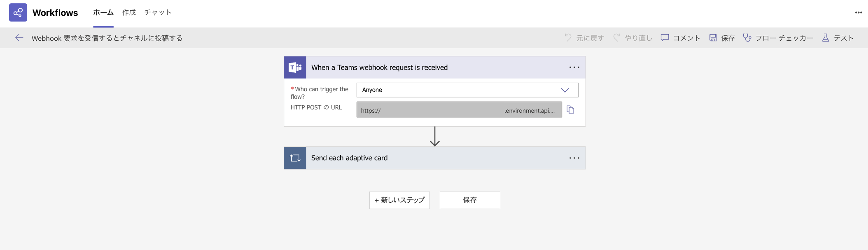
Task: Open webhook trigger card ellipsis menu
Action: pos(574,67)
